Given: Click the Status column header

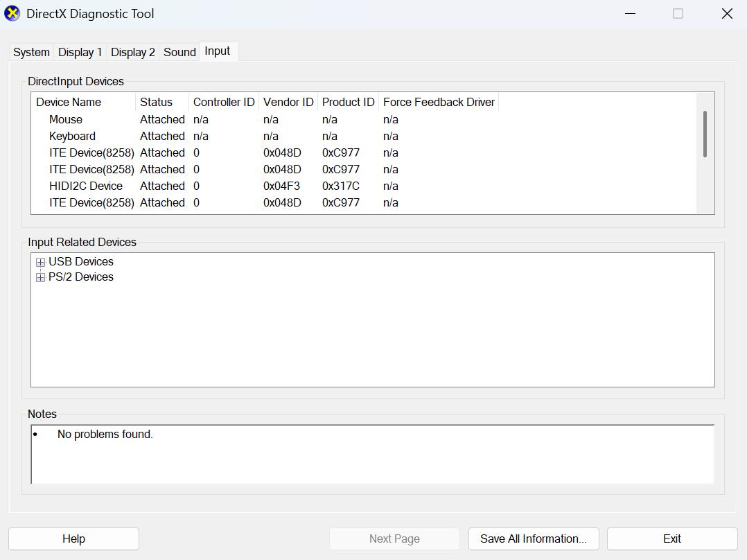Looking at the screenshot, I should [x=156, y=102].
